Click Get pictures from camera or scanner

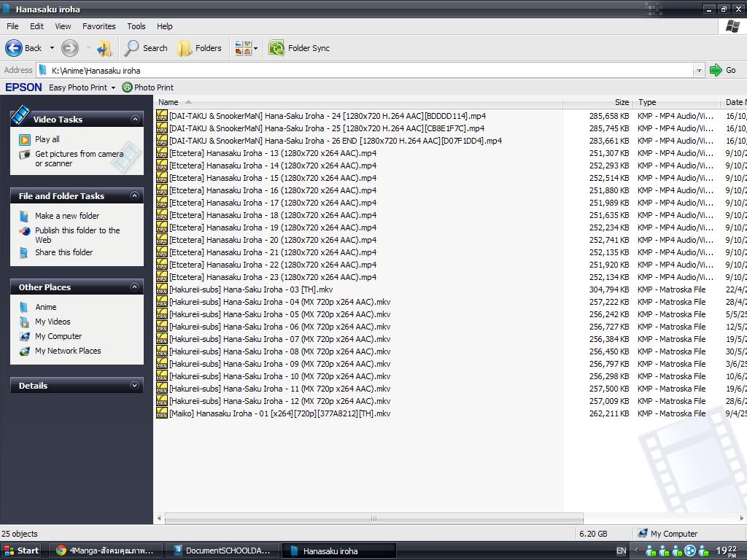pos(79,158)
